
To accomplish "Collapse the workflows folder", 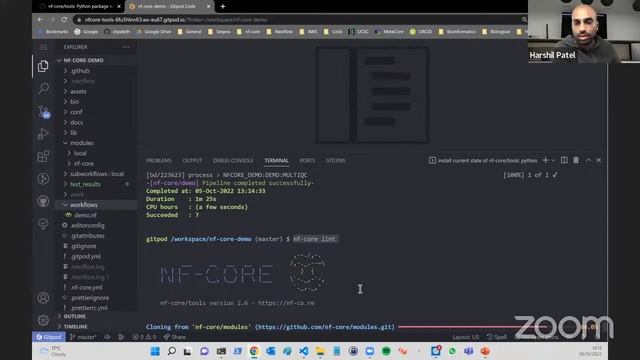I will point(96,205).
